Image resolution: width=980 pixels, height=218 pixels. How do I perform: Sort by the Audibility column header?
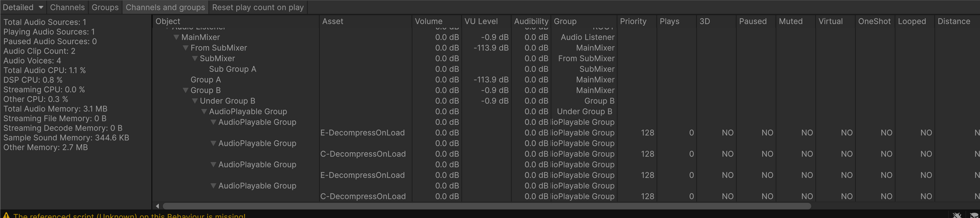531,22
